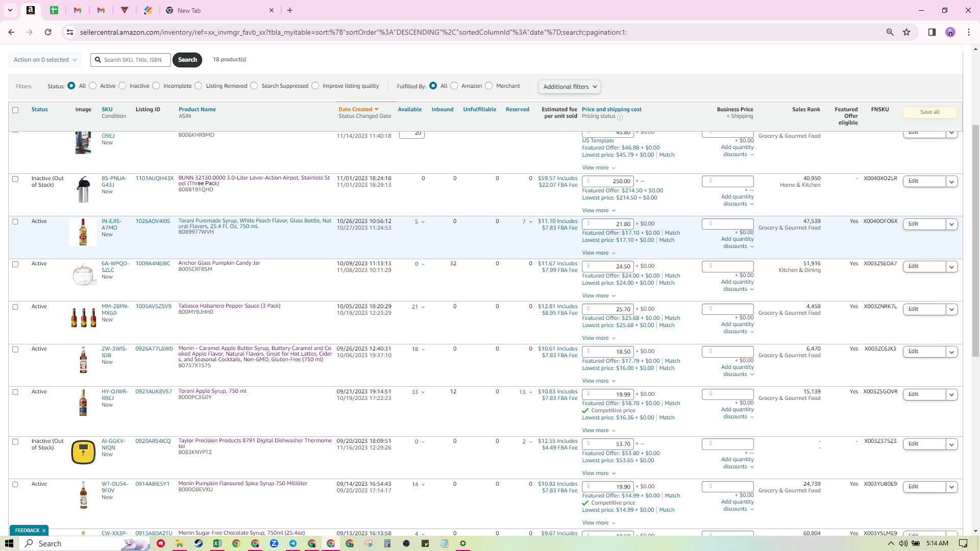Click the Pricing status info icon
Screen dimensions: 980x551
[x=620, y=117]
